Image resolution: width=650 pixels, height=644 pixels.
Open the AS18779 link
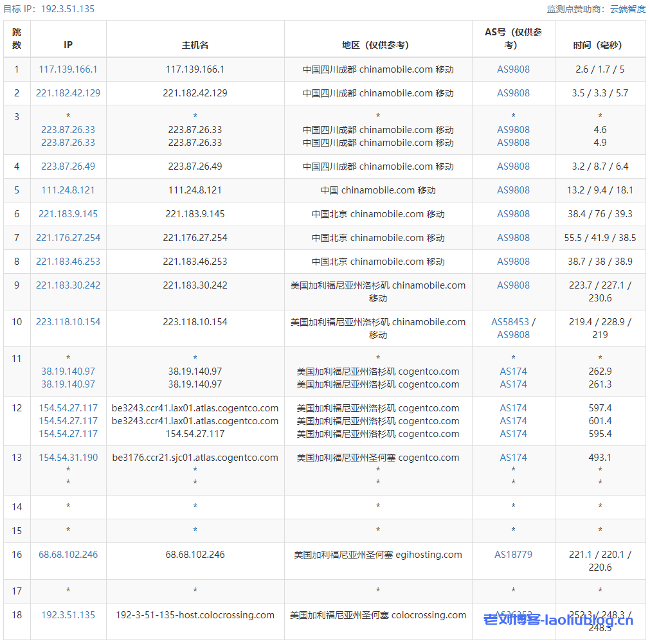[x=513, y=555]
